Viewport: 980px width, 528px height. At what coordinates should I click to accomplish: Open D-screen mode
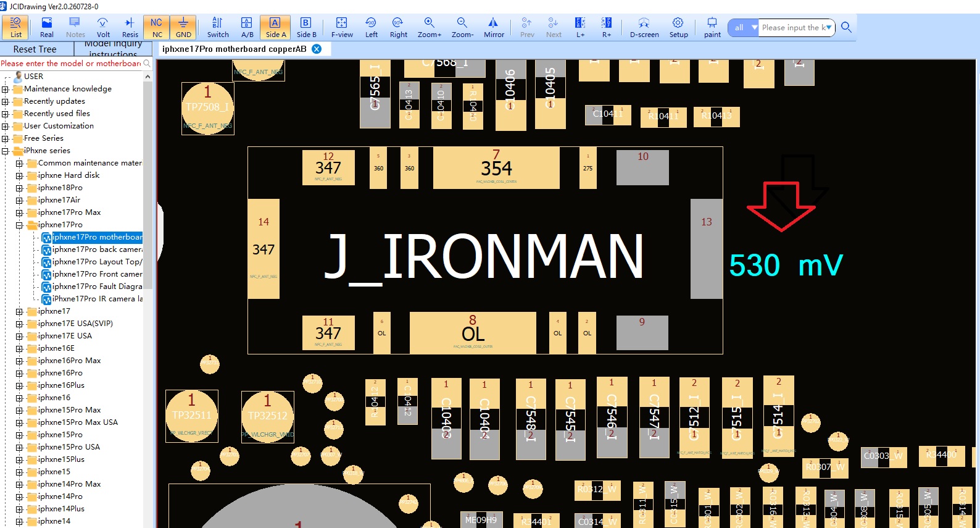644,27
